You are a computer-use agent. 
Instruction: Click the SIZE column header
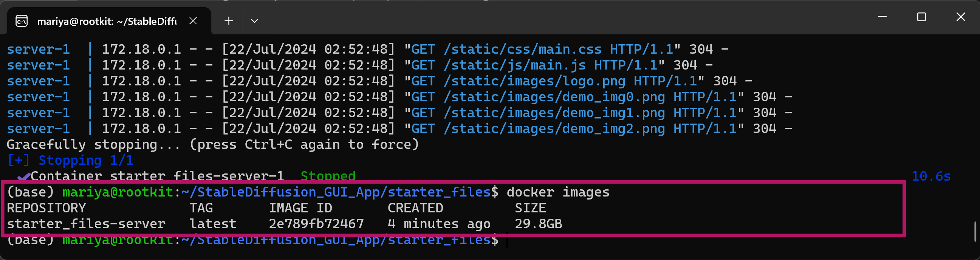pyautogui.click(x=530, y=208)
